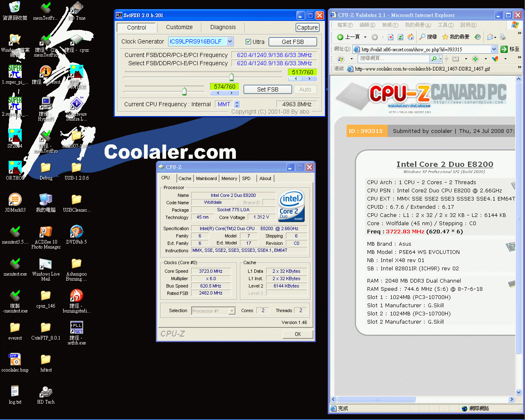This screenshot has height=420, width=525.
Task: Click the Set FSB button
Action: coord(268,89)
